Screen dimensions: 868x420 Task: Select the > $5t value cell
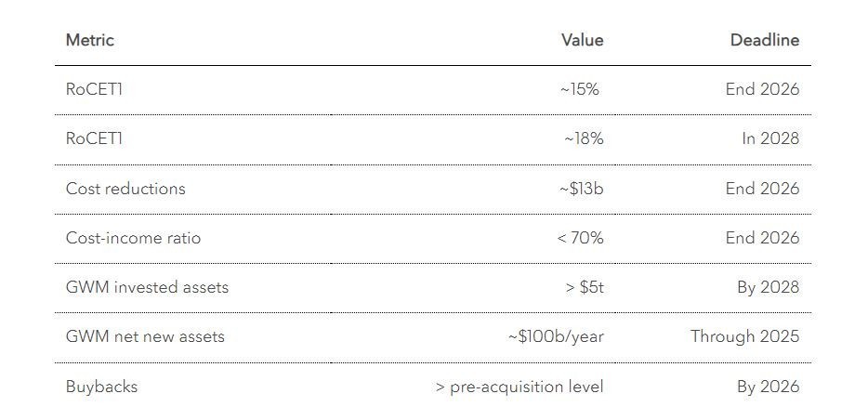pyautogui.click(x=585, y=287)
